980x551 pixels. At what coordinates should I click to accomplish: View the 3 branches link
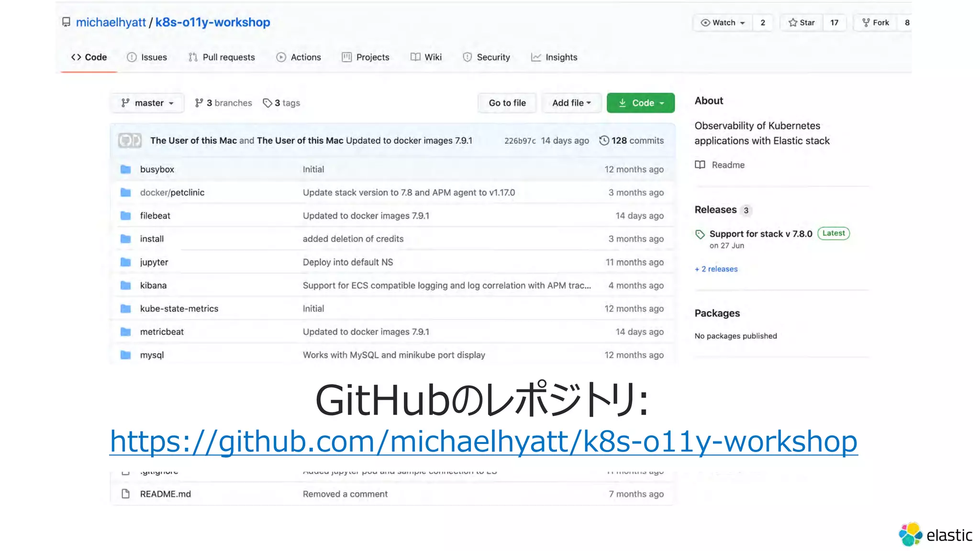coord(223,103)
